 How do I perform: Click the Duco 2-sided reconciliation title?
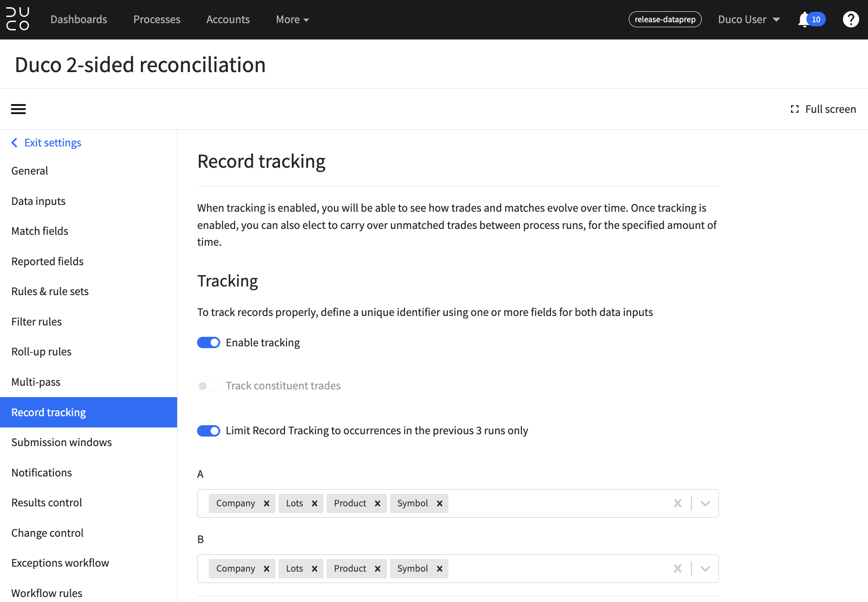[x=140, y=65]
